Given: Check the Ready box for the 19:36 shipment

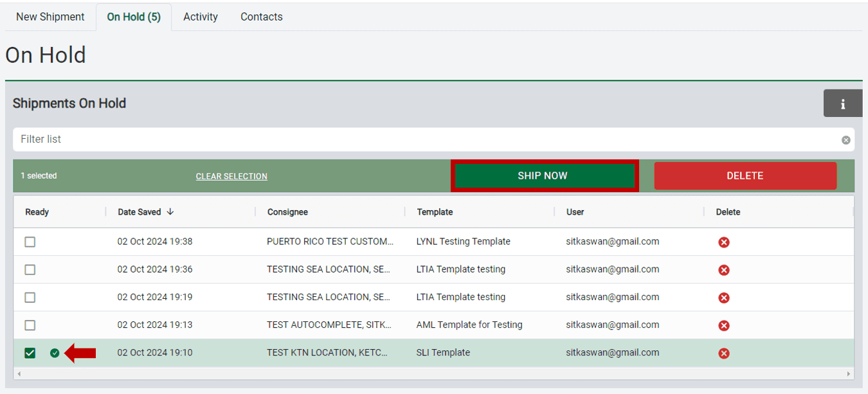Looking at the screenshot, I should (x=30, y=269).
